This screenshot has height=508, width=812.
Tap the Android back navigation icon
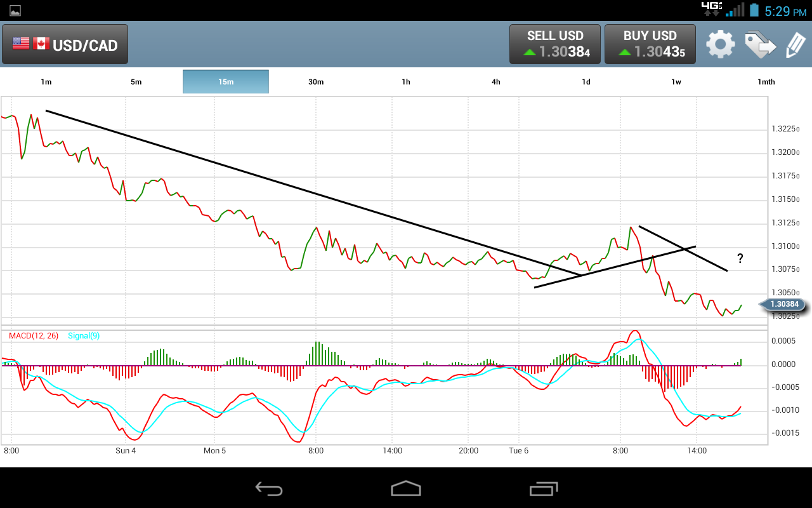coord(268,488)
